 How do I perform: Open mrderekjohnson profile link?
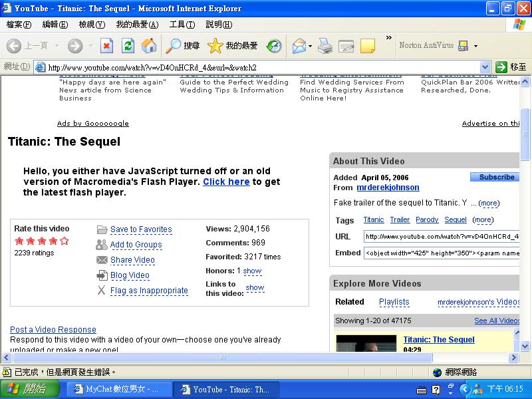pos(388,188)
